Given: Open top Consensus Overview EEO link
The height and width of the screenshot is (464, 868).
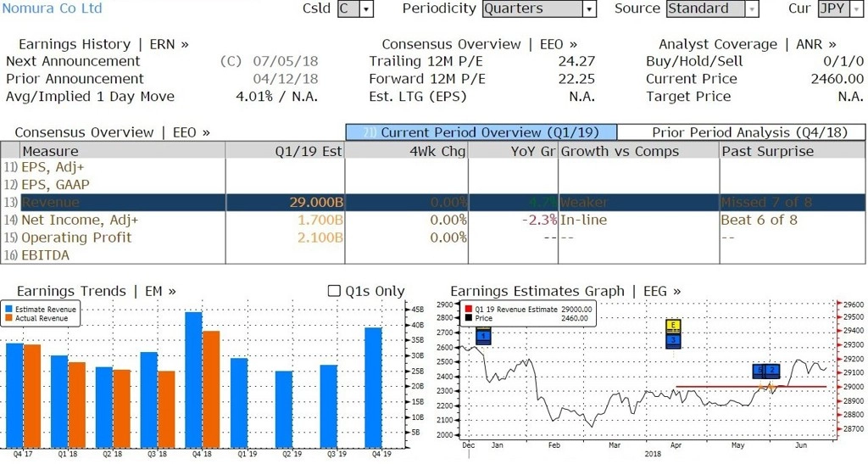Looking at the screenshot, I should pyautogui.click(x=480, y=44).
